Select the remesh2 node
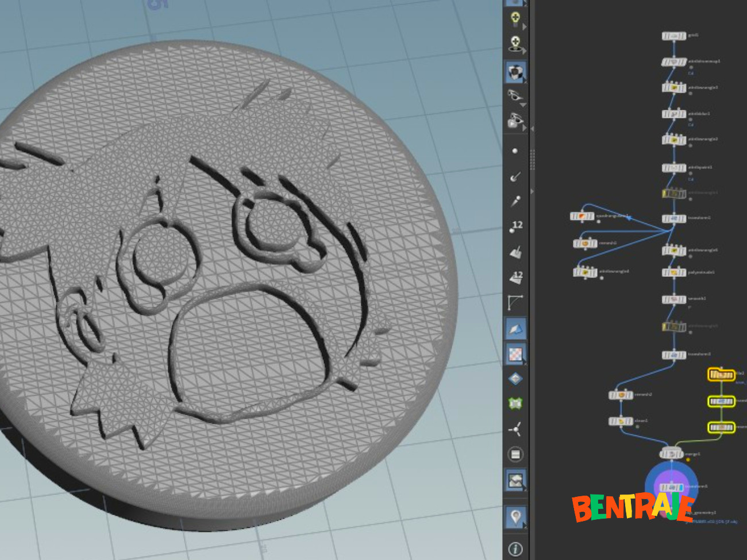This screenshot has height=560, width=747. (x=621, y=395)
